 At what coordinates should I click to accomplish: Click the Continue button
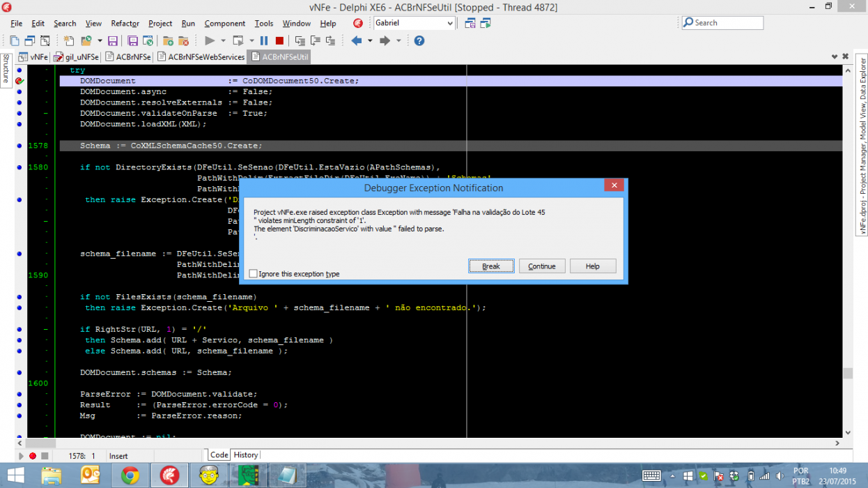(542, 266)
